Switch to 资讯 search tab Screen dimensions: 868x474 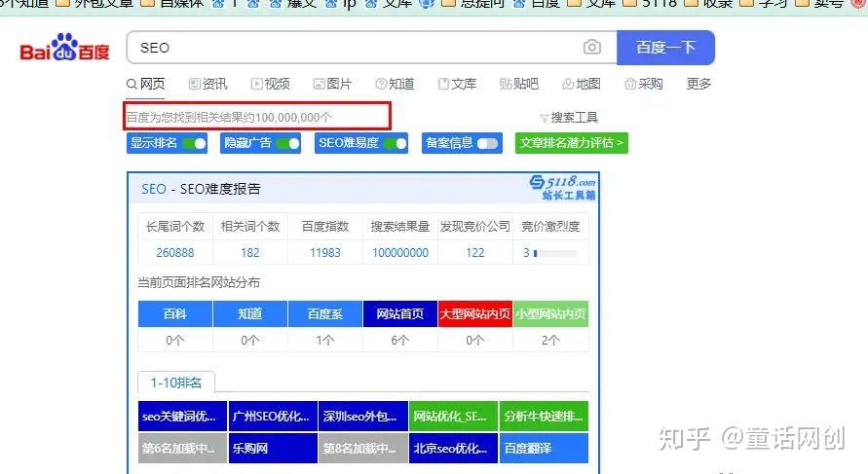coord(208,84)
